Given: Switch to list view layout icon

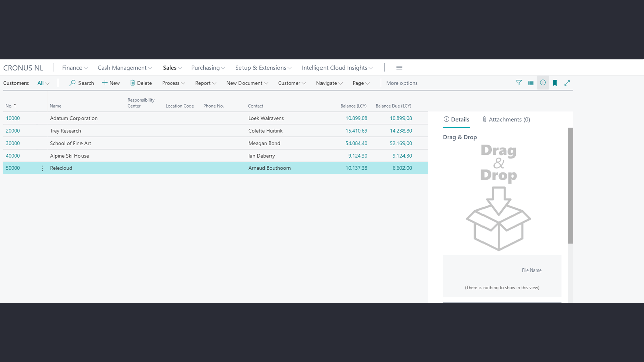Looking at the screenshot, I should 531,83.
